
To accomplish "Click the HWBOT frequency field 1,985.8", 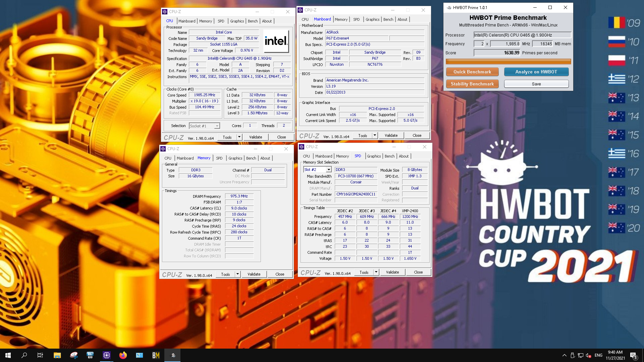I will click(x=505, y=44).
